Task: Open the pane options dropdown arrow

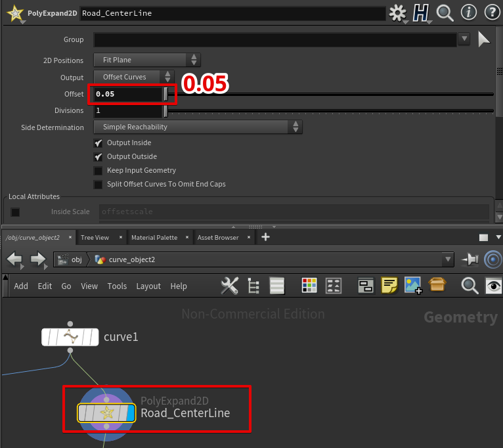Action: point(498,237)
